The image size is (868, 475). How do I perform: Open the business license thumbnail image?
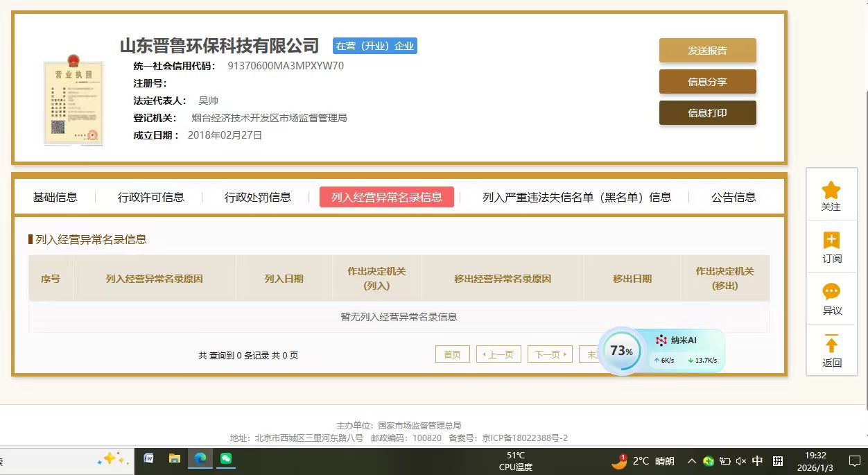[x=73, y=100]
